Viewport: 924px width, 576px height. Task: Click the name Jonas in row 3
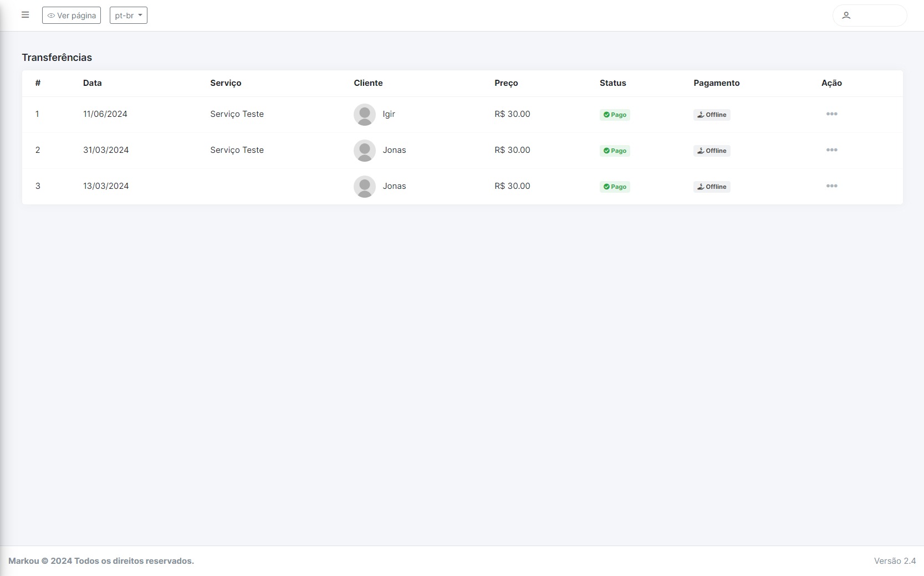(x=394, y=186)
